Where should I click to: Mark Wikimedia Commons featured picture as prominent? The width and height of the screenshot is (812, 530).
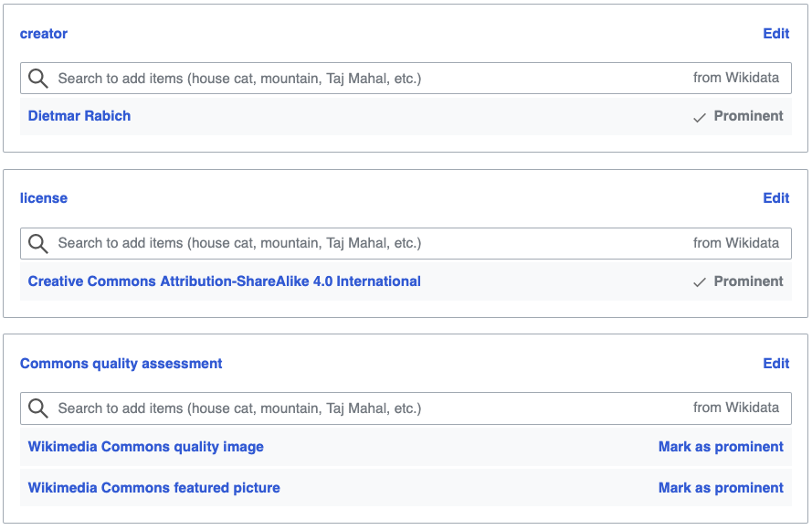pyautogui.click(x=721, y=488)
